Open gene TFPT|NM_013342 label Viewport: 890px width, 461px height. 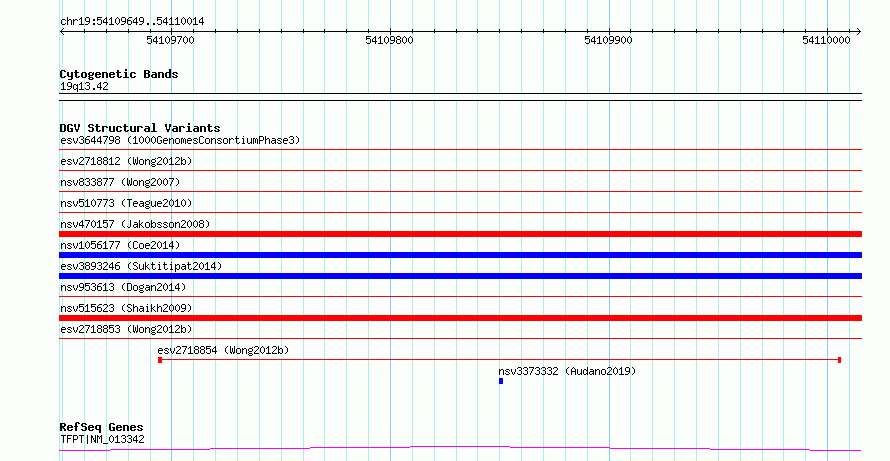point(102,439)
